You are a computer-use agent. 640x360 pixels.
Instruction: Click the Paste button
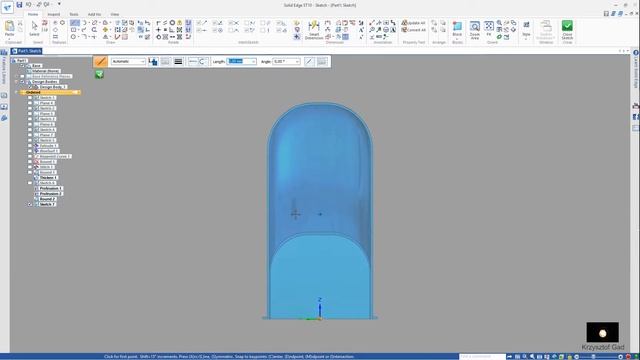(x=9, y=29)
